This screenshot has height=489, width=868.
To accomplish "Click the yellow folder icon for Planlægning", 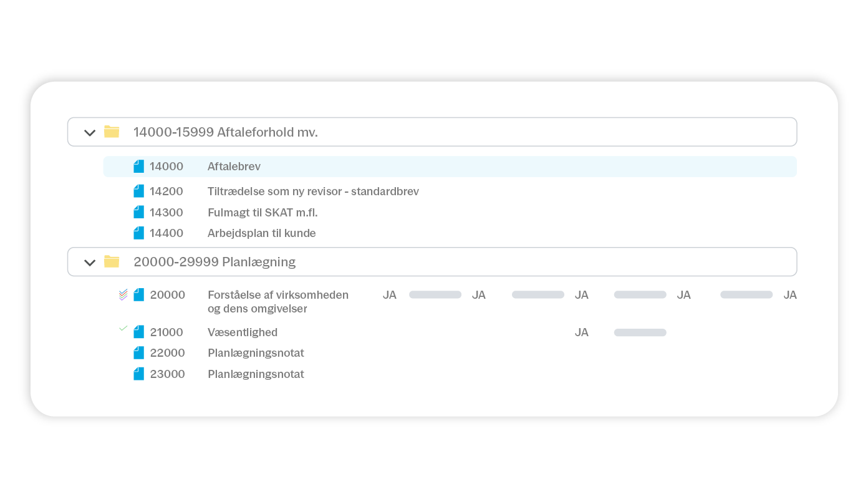I will click(112, 261).
